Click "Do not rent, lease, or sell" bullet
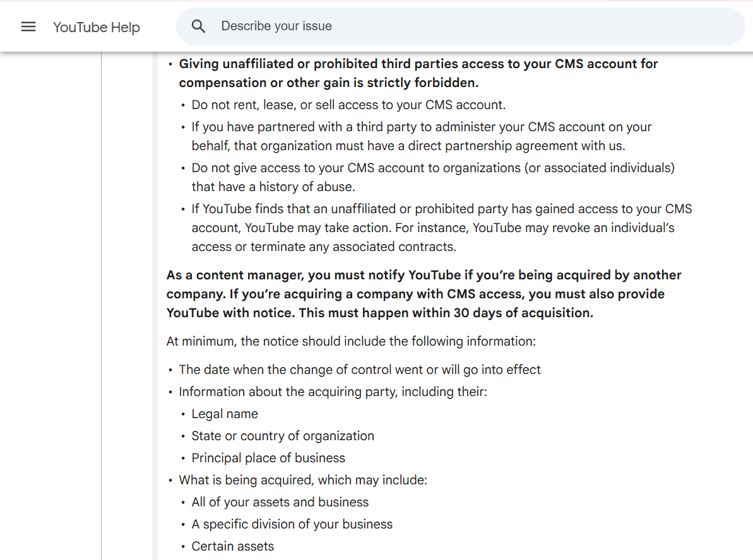This screenshot has width=753, height=560. (348, 105)
